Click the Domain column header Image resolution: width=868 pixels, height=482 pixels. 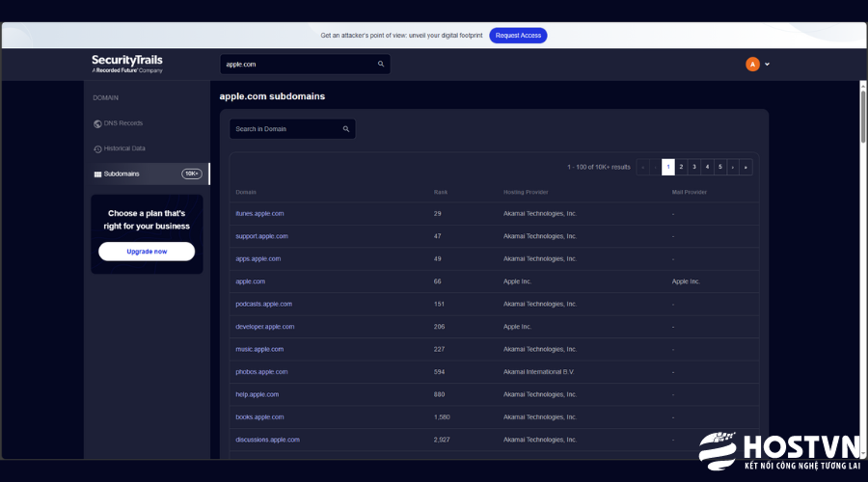tap(246, 193)
